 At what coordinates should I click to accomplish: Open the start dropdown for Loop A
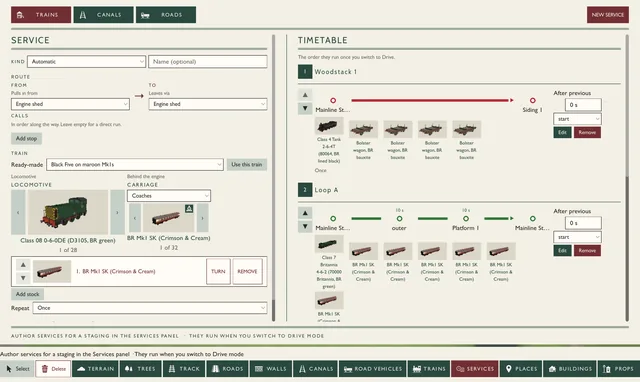click(577, 237)
